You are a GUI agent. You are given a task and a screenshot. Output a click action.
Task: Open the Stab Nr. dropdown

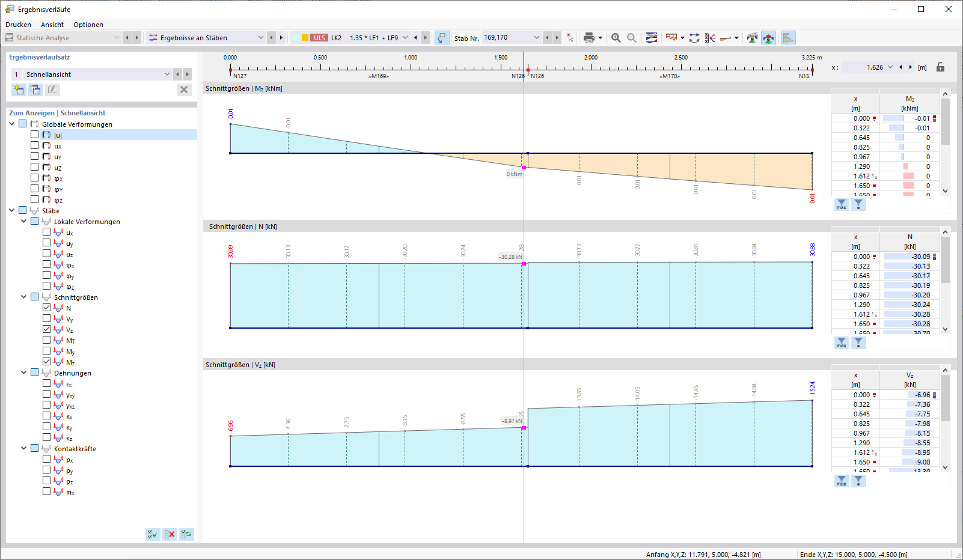(x=537, y=37)
